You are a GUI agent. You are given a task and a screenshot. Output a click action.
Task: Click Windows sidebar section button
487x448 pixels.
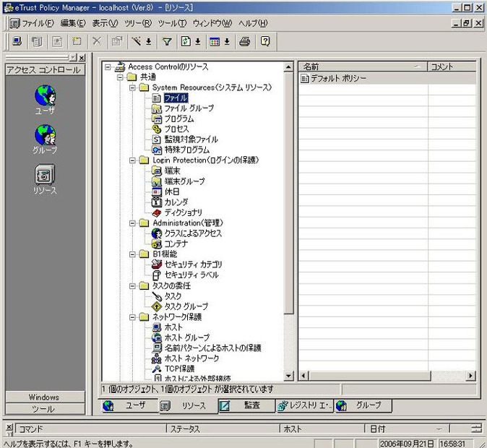45,397
